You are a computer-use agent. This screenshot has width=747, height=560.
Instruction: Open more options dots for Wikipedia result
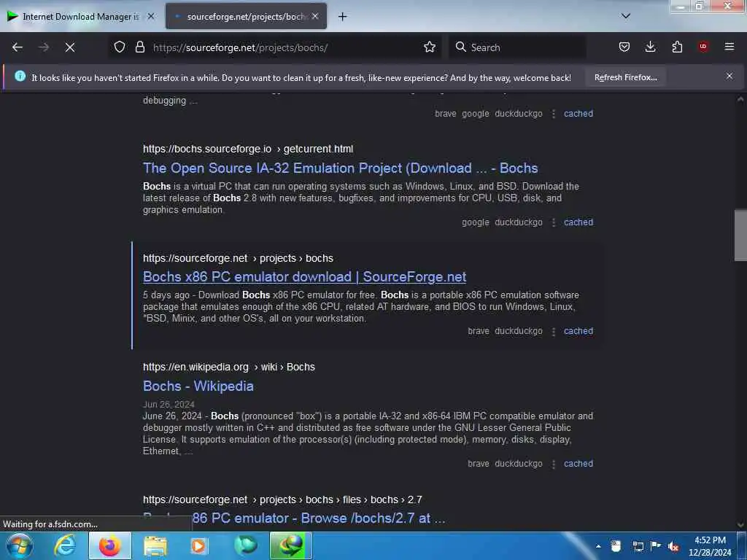[x=554, y=464]
